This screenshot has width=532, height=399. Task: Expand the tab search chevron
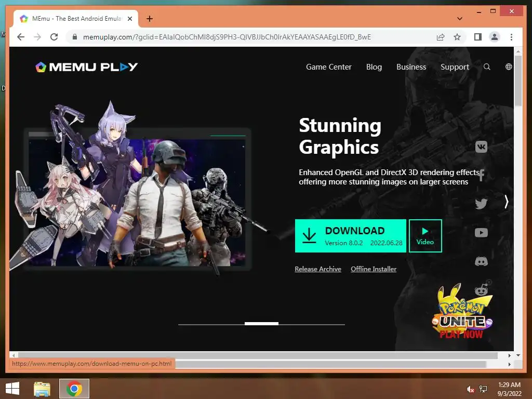[460, 19]
